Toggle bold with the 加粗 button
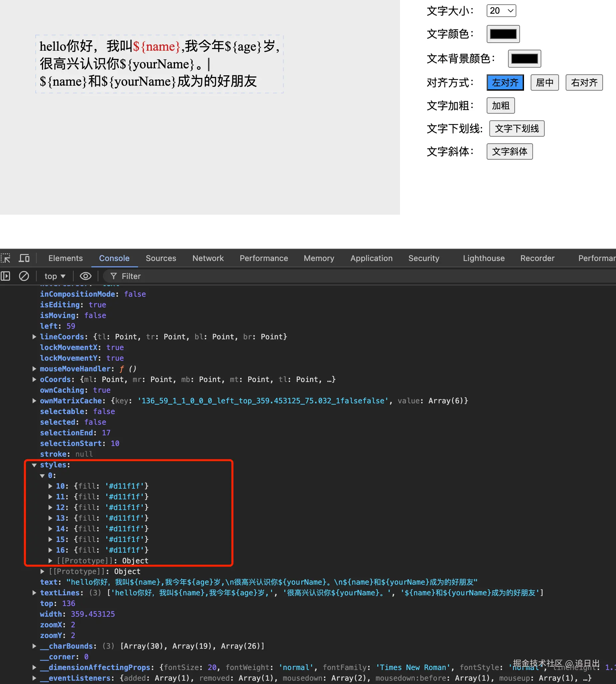 pyautogui.click(x=501, y=106)
